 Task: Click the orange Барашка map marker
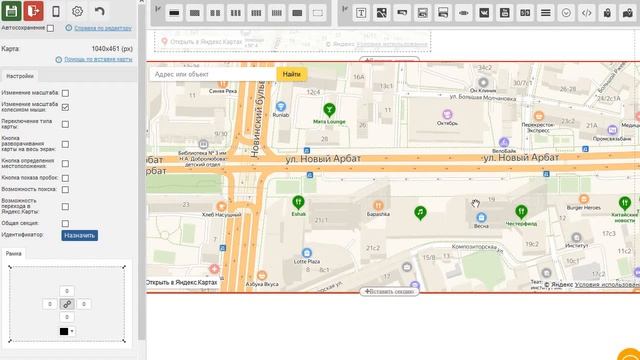[378, 205]
